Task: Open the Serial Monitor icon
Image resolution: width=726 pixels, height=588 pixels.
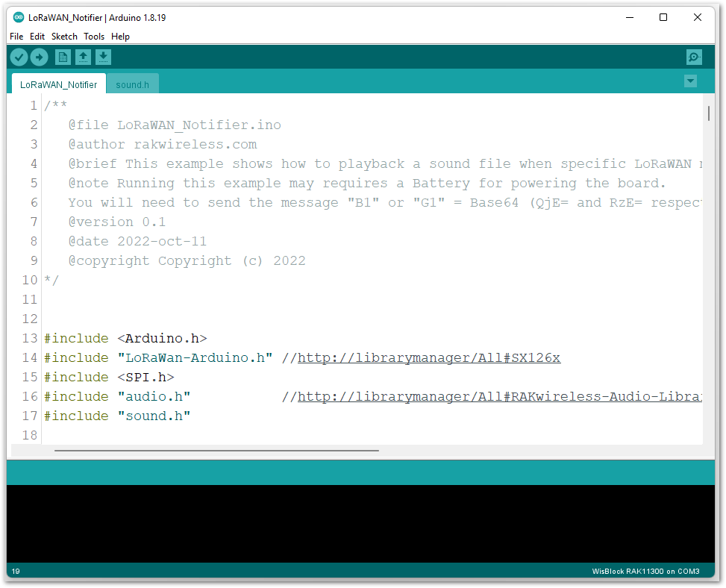Action: click(694, 57)
